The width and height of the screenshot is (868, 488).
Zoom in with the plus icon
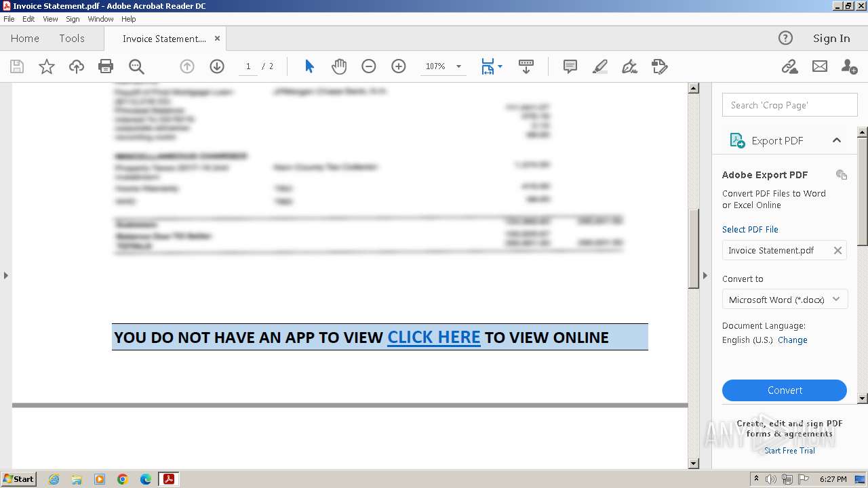(x=399, y=66)
